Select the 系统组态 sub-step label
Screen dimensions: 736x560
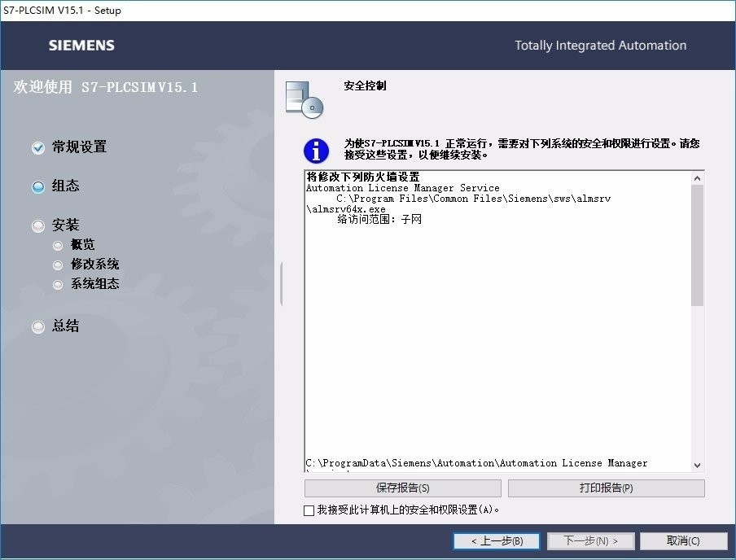point(94,283)
